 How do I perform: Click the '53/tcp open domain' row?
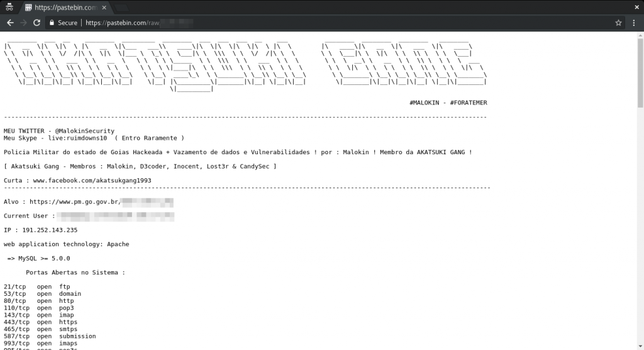click(42, 293)
